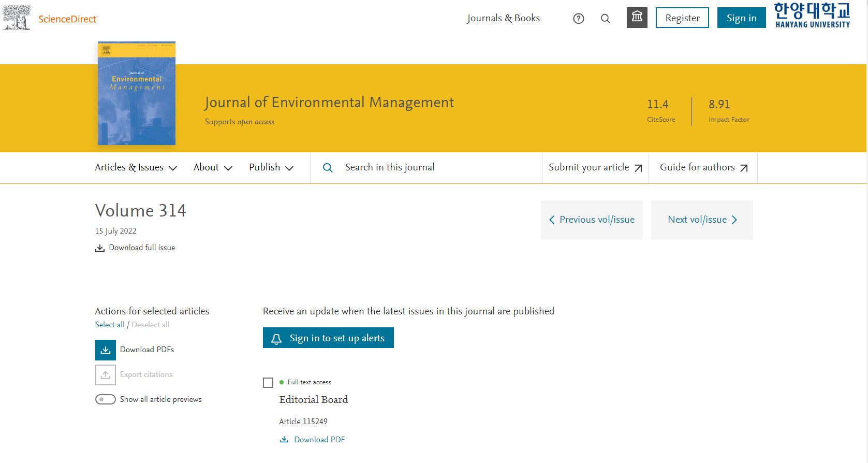This screenshot has width=868, height=463.
Task: Check the Editorial Board article checkbox
Action: 268,383
